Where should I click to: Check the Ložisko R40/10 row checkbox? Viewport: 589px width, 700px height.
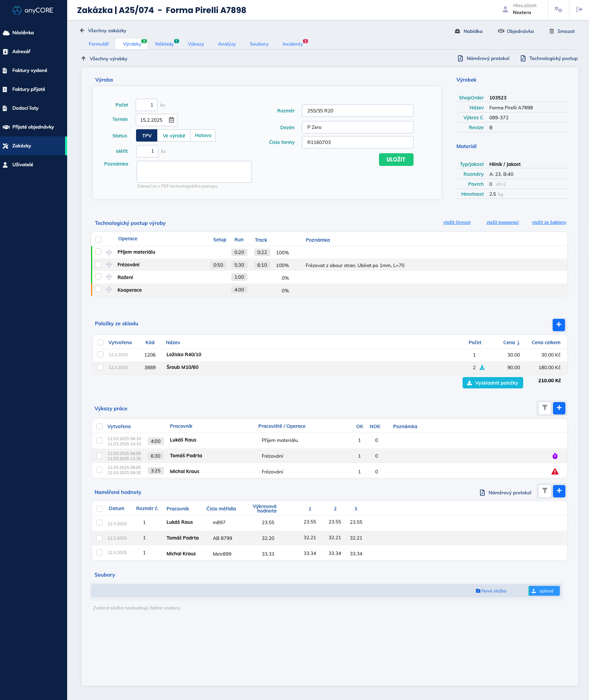tap(100, 354)
